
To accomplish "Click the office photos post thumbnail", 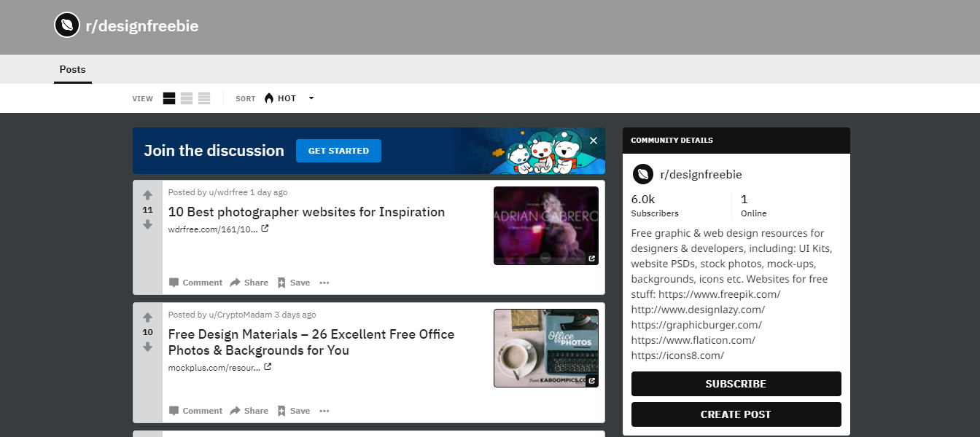I will [x=545, y=348].
